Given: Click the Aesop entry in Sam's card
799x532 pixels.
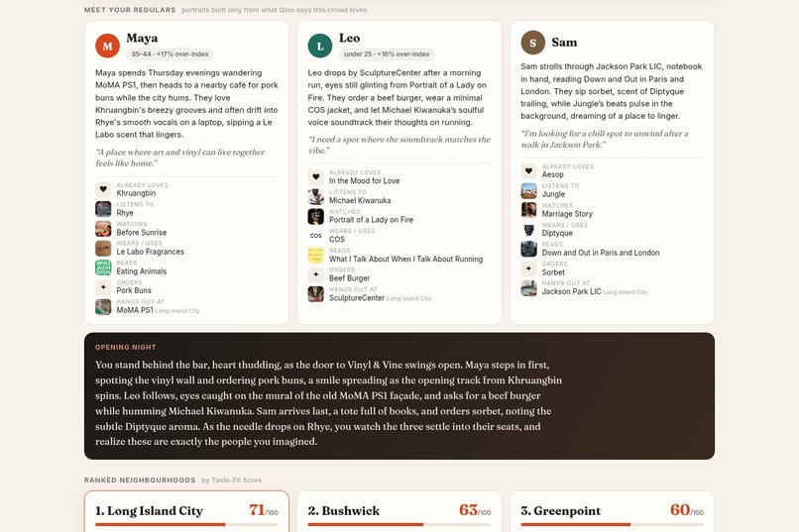Looking at the screenshot, I should [553, 174].
